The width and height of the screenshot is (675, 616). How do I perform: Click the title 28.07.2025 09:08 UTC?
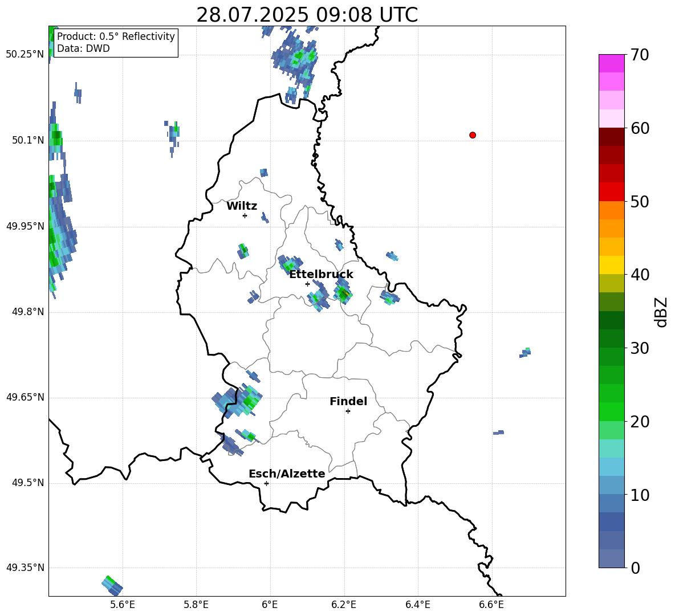point(307,15)
